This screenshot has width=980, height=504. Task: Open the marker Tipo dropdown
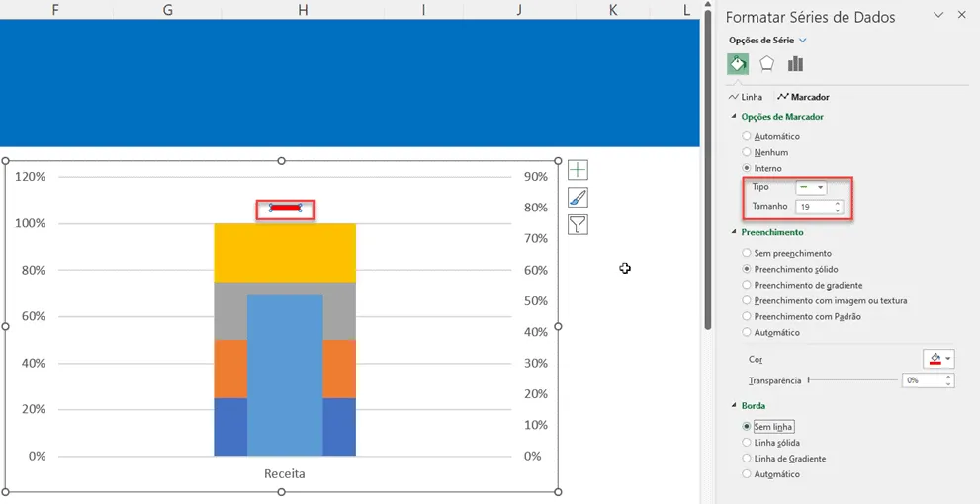(811, 187)
